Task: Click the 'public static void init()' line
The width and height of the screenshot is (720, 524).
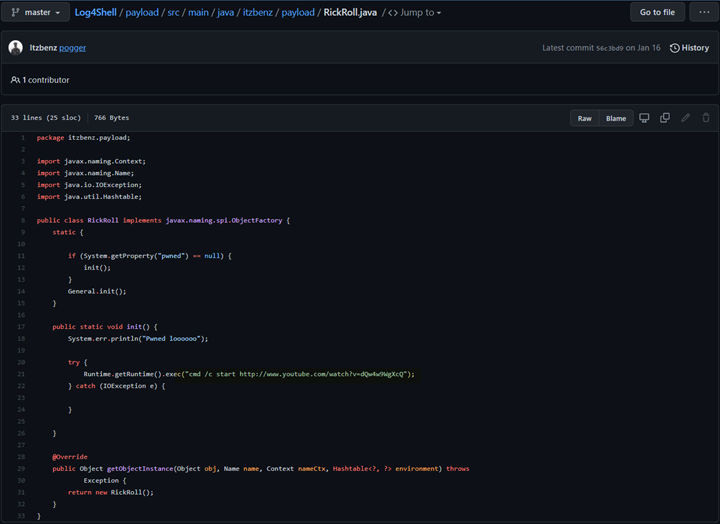Action: [105, 327]
